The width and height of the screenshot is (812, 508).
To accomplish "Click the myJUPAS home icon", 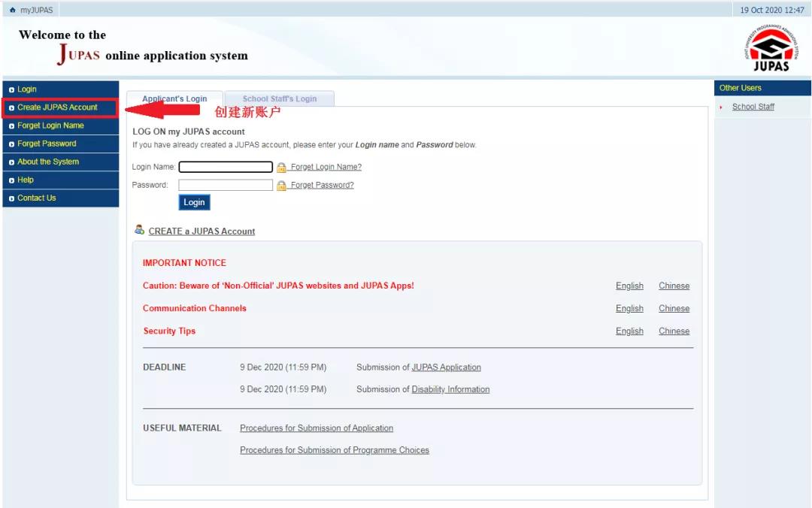I will pyautogui.click(x=13, y=10).
